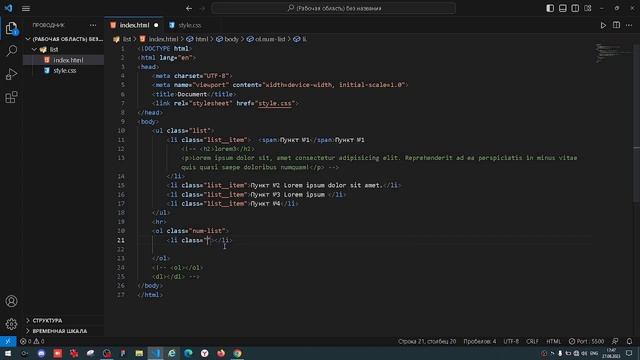Viewport: 640px width, 360px height.
Task: Open the Yandex Browser taskbar icon
Action: 204,353
